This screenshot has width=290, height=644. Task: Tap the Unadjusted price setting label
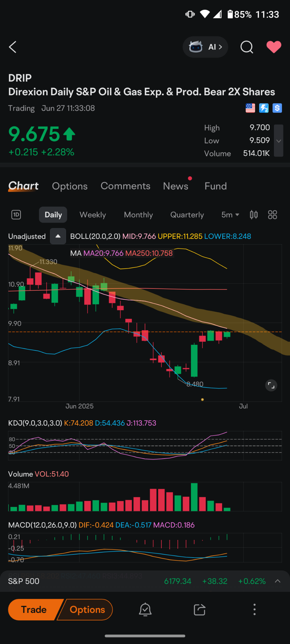(27, 236)
